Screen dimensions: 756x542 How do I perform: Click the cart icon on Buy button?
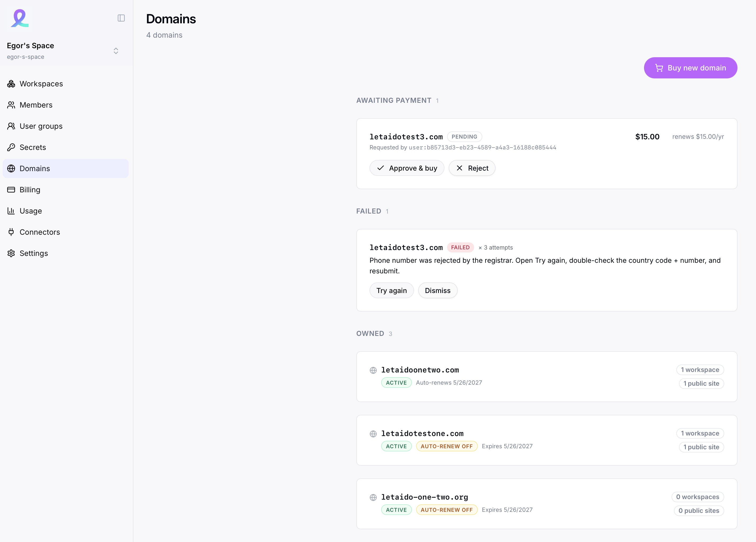click(x=659, y=68)
